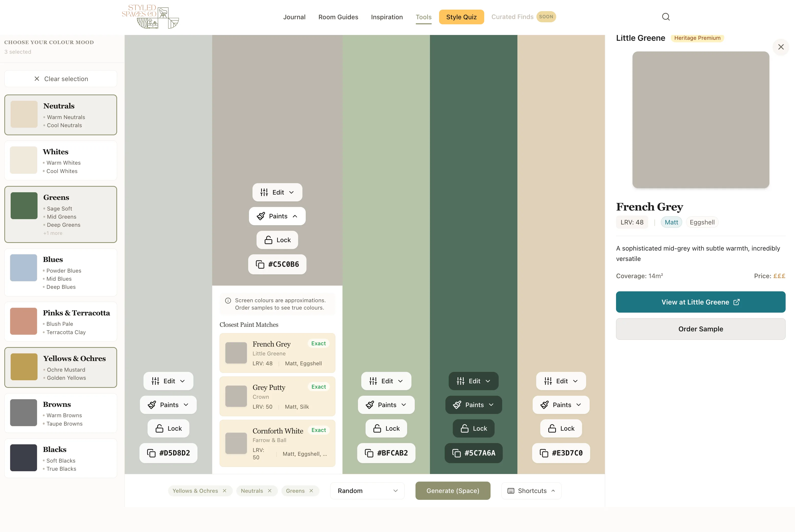The image size is (795, 532).
Task: Remove the Yellows & Ochres filter chip
Action: (x=224, y=491)
